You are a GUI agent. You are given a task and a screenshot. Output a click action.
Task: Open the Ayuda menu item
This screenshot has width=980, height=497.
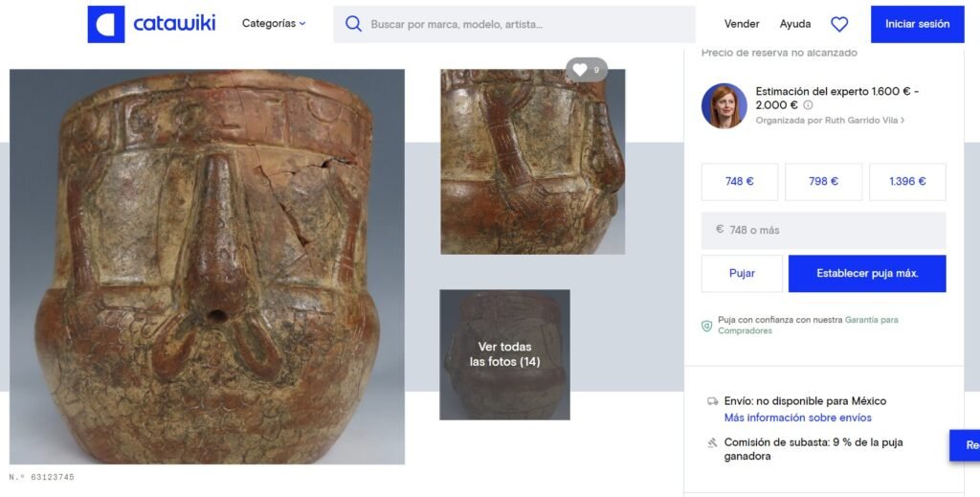coord(795,24)
